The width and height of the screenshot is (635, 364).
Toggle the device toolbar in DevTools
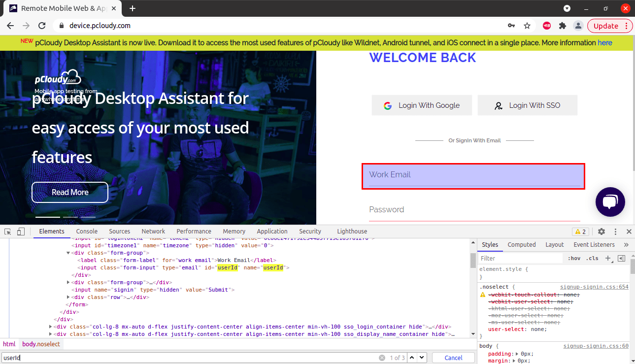21,232
